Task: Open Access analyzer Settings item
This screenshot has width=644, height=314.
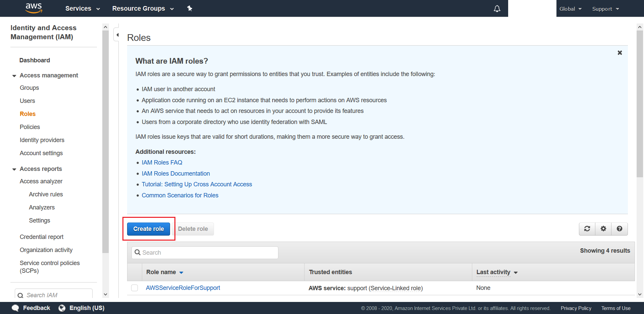Action: coord(40,221)
